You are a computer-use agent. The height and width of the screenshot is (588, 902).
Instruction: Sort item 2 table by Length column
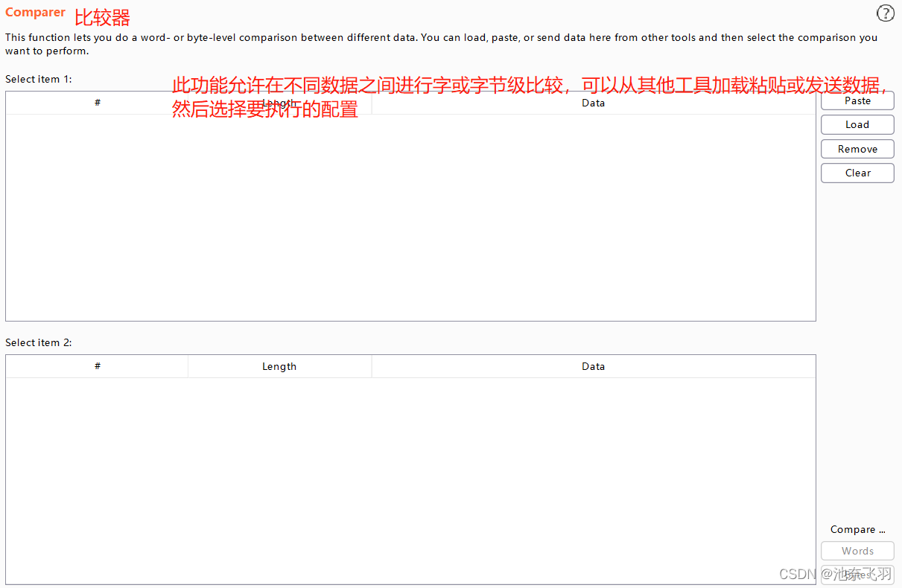pos(279,366)
